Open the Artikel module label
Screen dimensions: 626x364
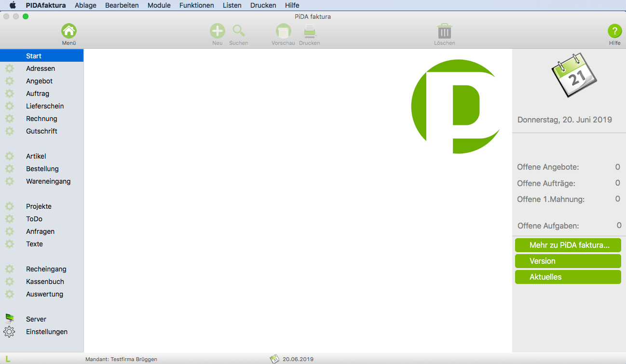[36, 156]
